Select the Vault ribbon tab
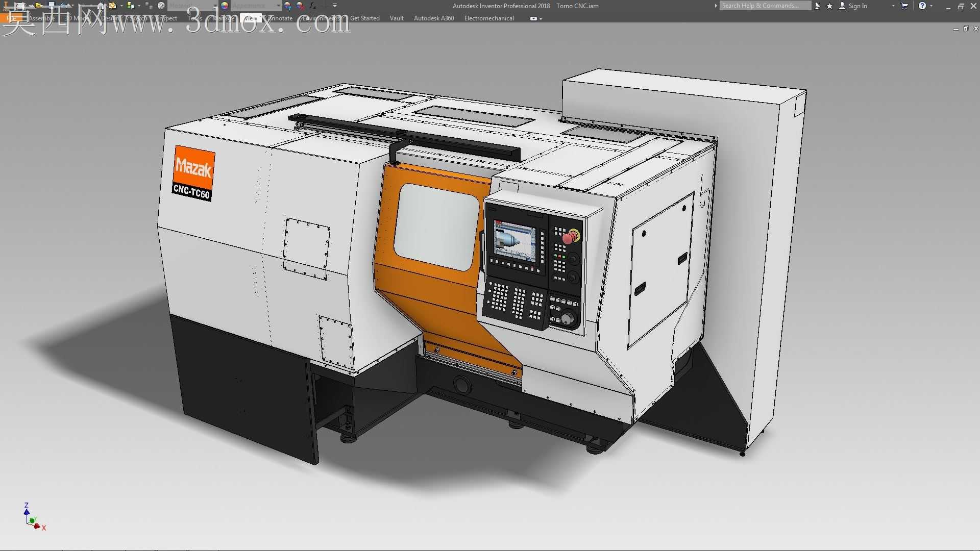This screenshot has width=980, height=551. click(x=397, y=18)
